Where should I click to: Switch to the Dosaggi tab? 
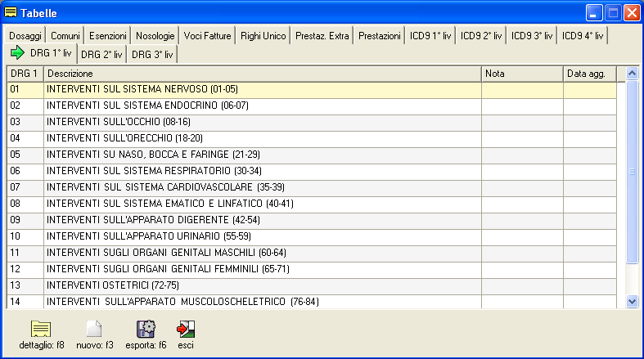pos(26,36)
